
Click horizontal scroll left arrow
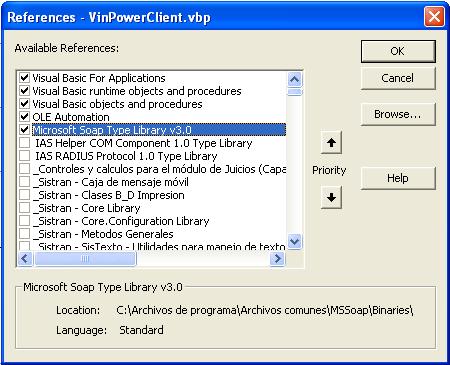coord(25,259)
